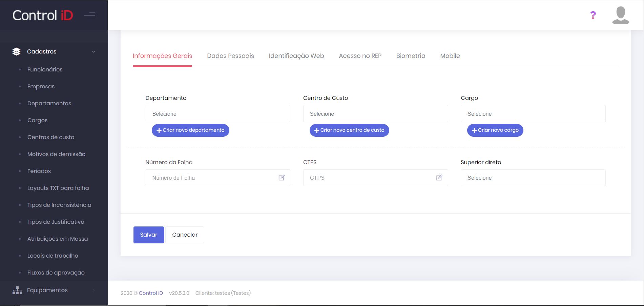Click Criar novo departamento button
644x306 pixels.
190,130
